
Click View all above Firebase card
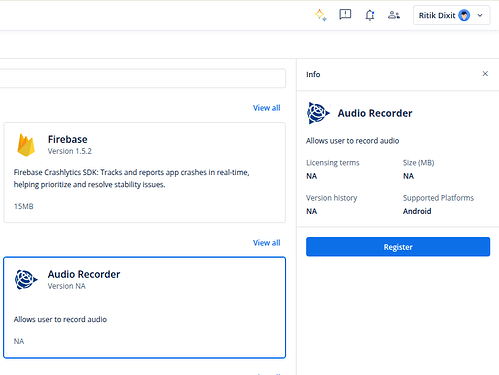pos(266,108)
